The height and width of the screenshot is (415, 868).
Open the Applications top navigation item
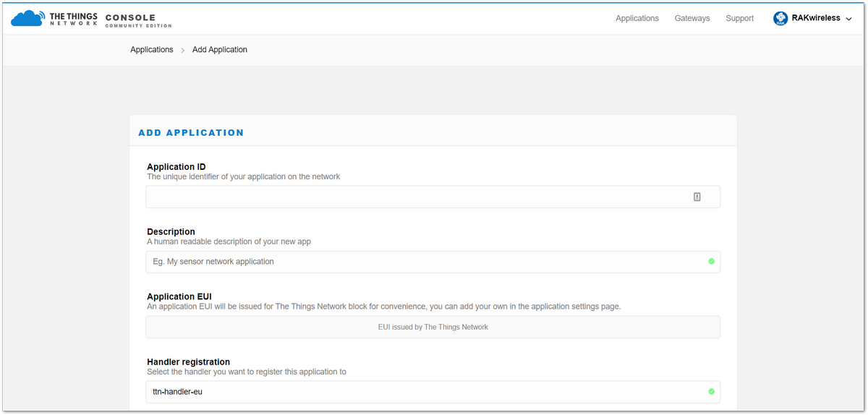[637, 19]
